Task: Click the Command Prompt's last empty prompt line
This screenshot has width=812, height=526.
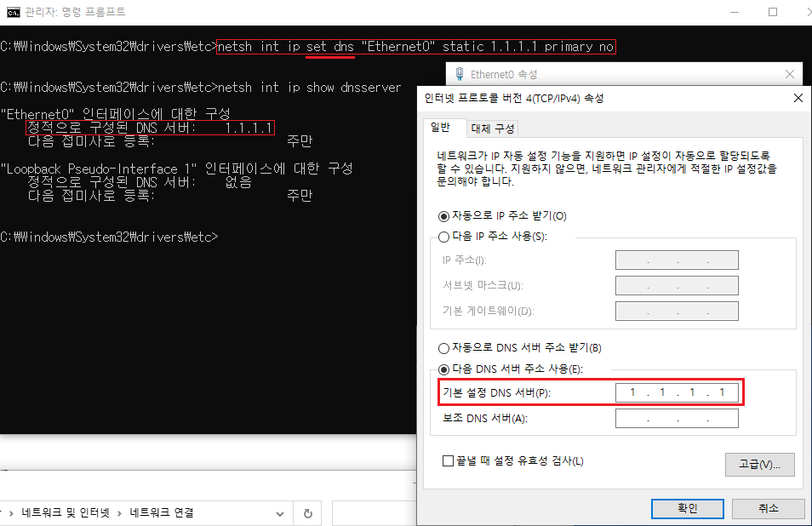Action: pyautogui.click(x=109, y=237)
